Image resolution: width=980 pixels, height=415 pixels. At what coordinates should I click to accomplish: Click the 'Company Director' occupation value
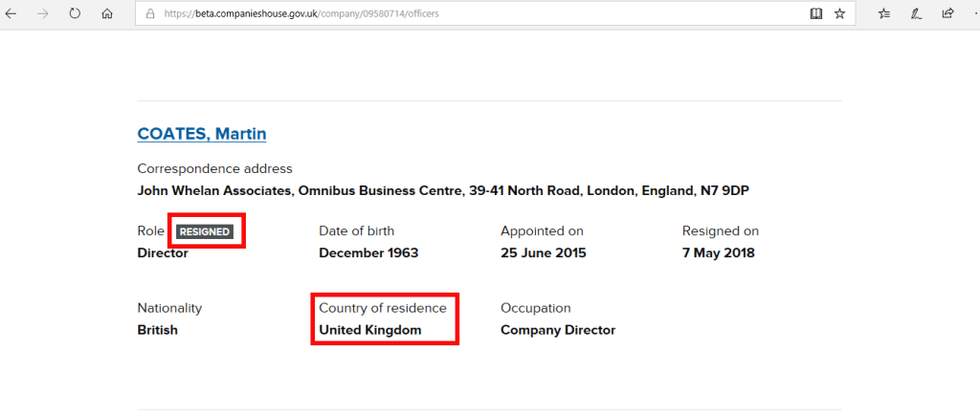click(558, 330)
